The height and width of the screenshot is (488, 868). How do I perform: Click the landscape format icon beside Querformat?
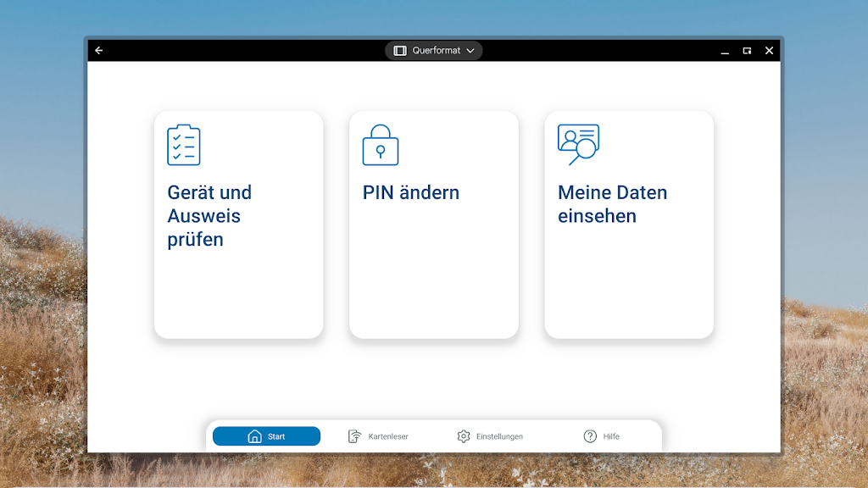400,51
